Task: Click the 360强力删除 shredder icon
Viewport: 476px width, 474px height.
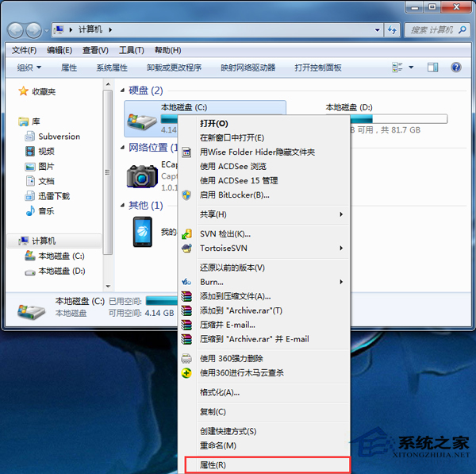Action: point(186,359)
